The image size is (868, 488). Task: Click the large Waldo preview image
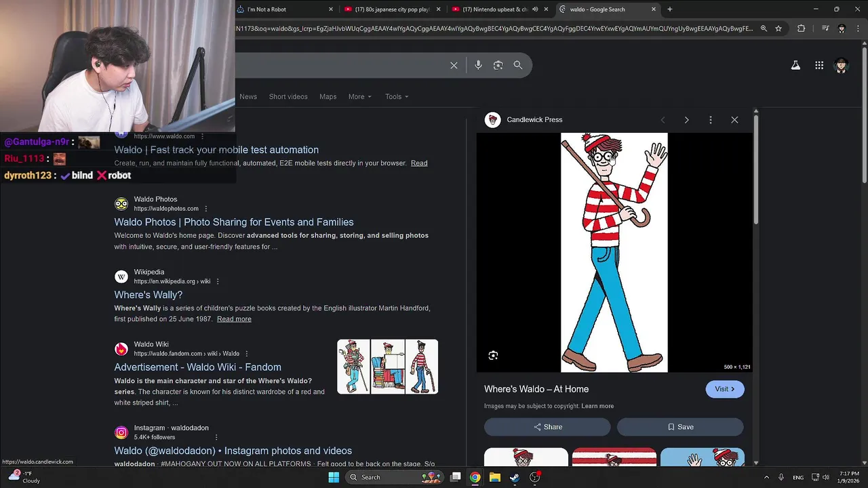(614, 253)
